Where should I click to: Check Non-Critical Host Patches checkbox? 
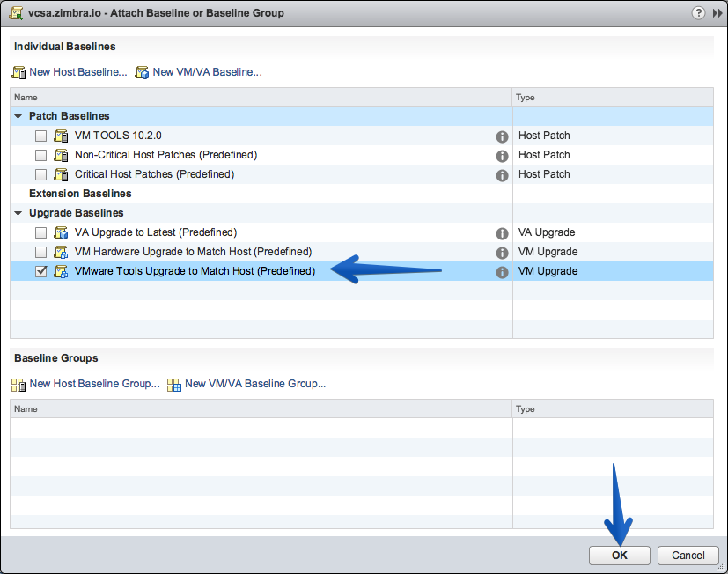click(40, 155)
